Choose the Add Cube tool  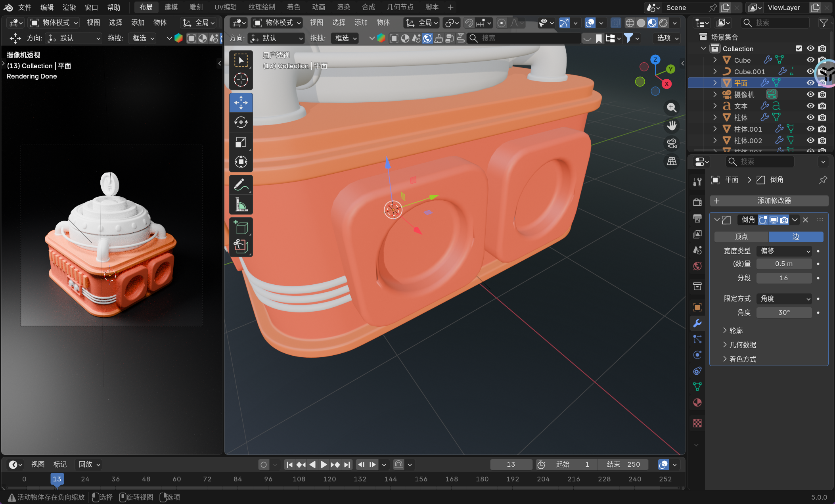(241, 228)
